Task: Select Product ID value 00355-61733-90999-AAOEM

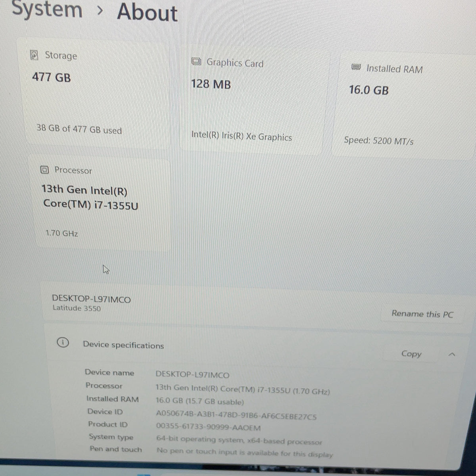Action: point(208,427)
